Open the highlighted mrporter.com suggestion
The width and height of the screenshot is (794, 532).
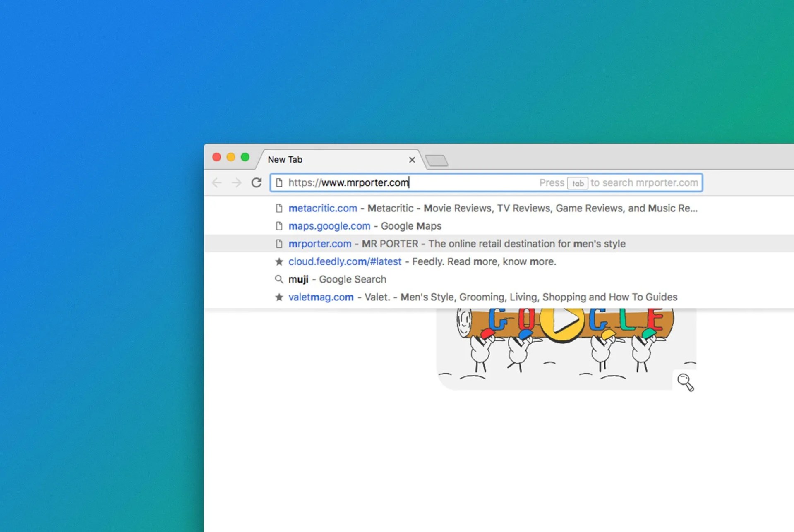(499, 244)
